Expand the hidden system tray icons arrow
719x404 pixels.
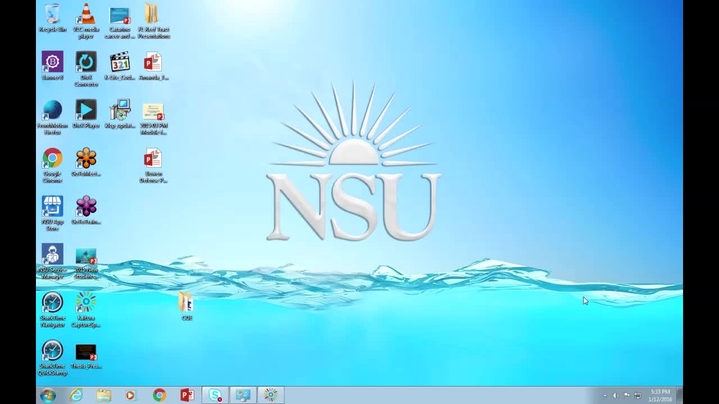tap(605, 395)
